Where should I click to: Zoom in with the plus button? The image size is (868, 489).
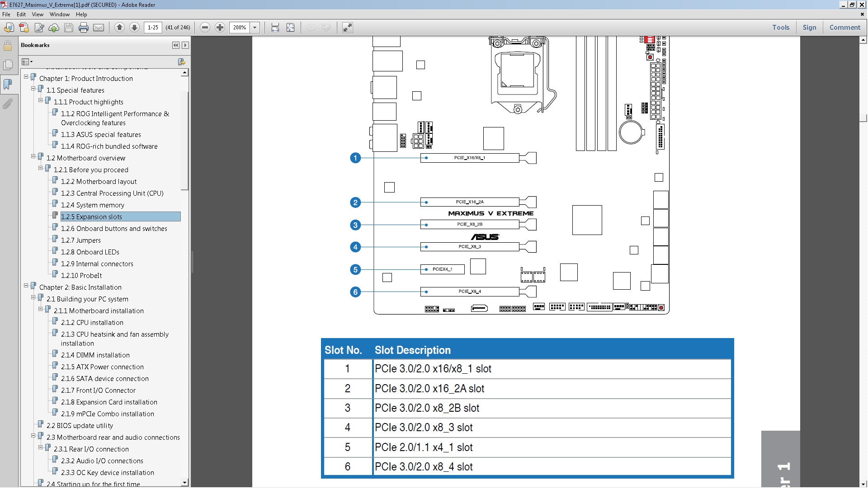click(220, 28)
